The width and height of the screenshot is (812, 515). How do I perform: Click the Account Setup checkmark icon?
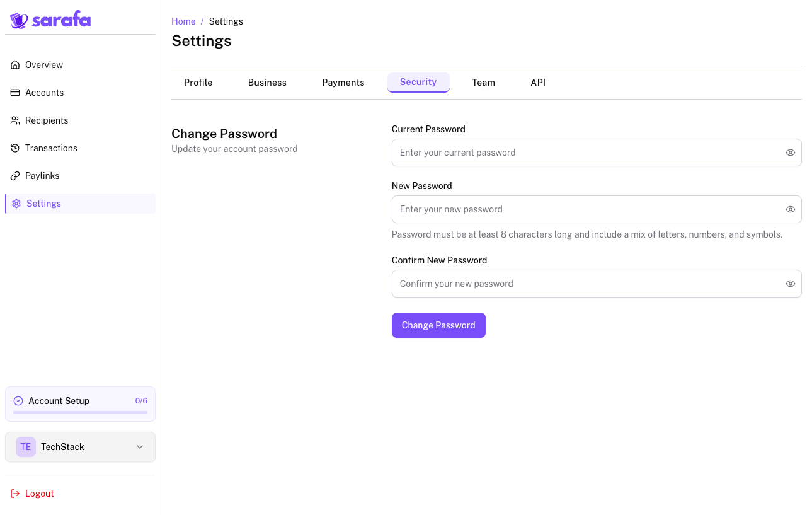(18, 401)
